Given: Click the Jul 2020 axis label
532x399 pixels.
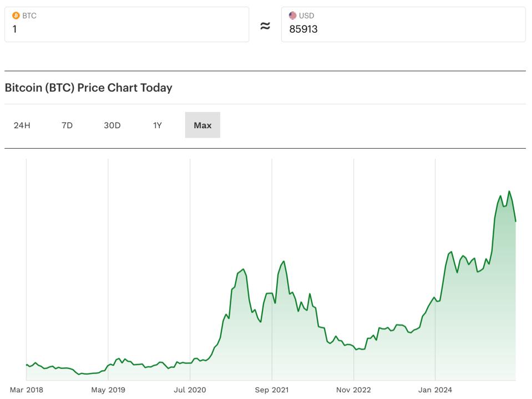Looking at the screenshot, I should click(190, 390).
